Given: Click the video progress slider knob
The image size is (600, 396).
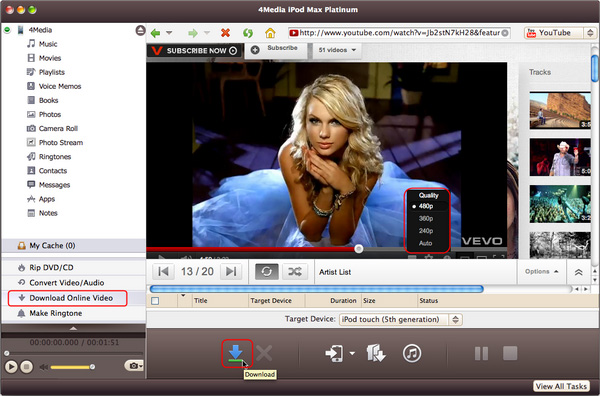Looking at the screenshot, I should point(359,249).
